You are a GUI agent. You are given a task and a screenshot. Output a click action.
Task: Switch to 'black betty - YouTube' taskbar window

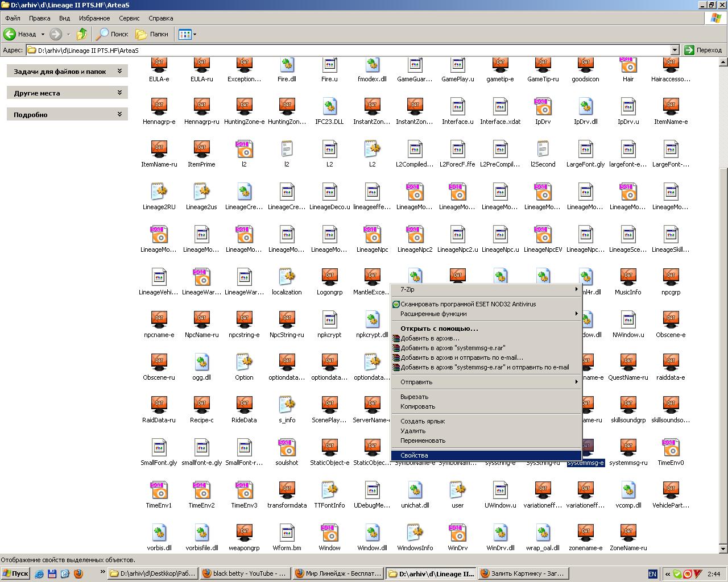pyautogui.click(x=245, y=573)
